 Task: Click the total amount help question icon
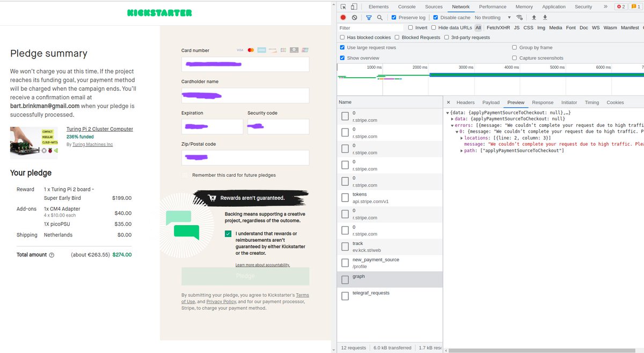tap(52, 255)
